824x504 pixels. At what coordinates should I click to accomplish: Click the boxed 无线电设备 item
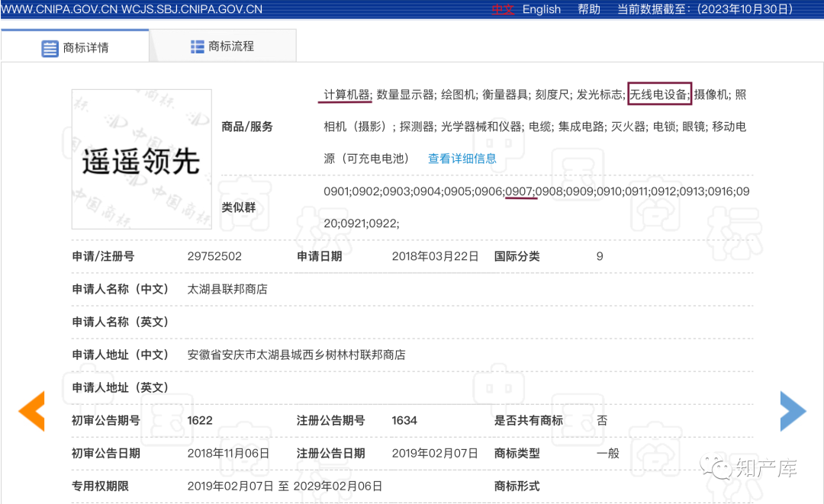[659, 95]
